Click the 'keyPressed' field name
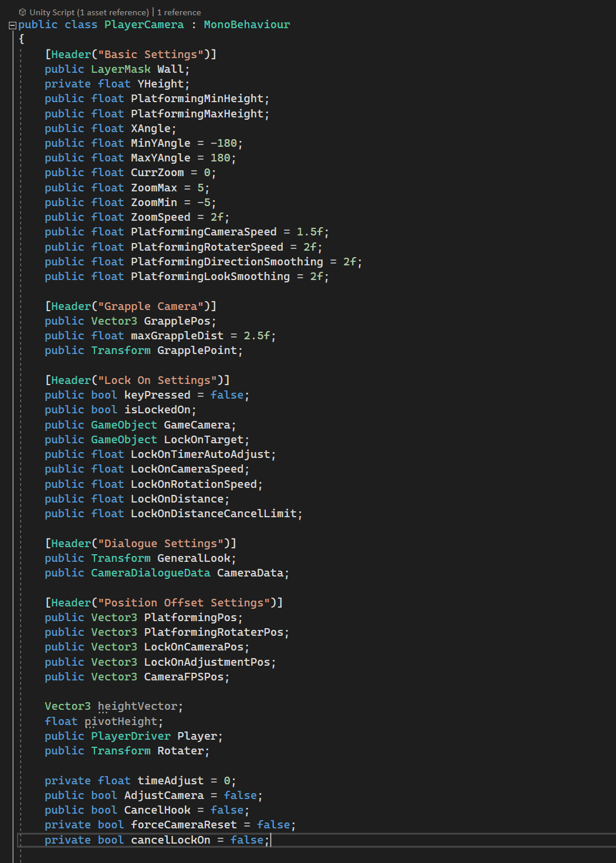This screenshot has width=616, height=863. pos(157,395)
